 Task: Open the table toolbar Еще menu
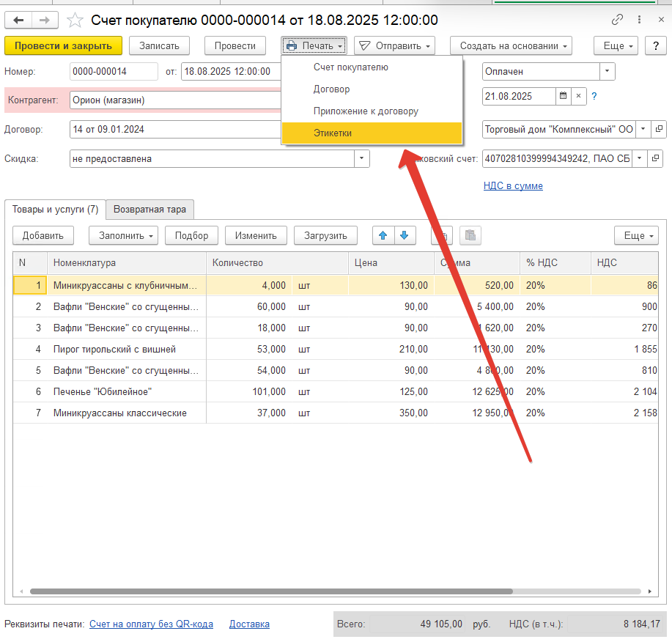click(x=636, y=235)
